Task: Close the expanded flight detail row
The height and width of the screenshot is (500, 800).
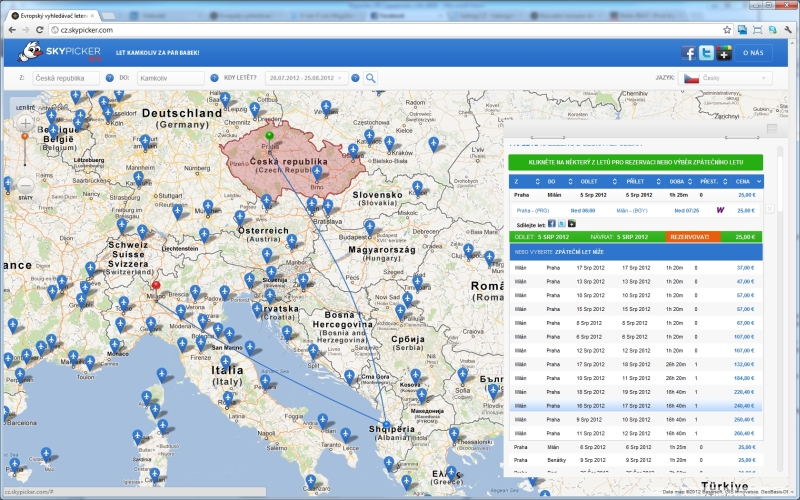Action: 768,210
